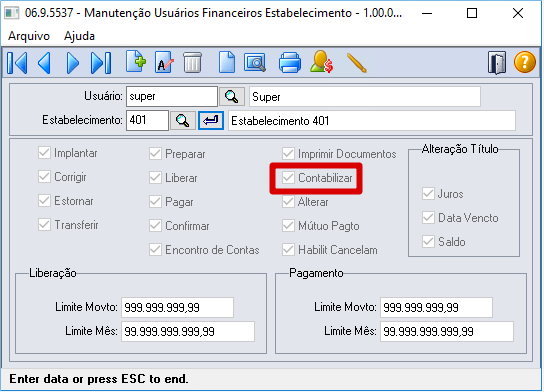The width and height of the screenshot is (544, 392).
Task: Click Liberação Limite Movto field
Action: click(177, 307)
